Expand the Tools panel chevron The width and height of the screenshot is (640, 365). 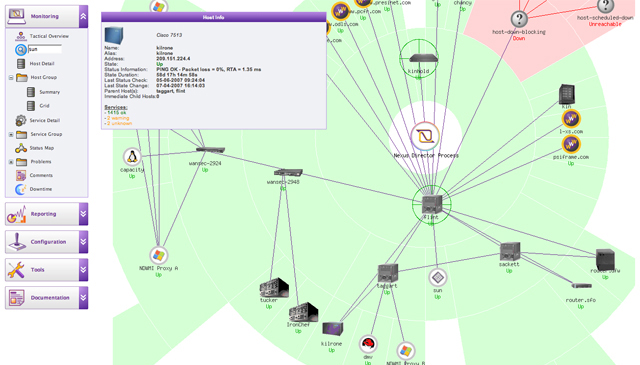point(83,269)
